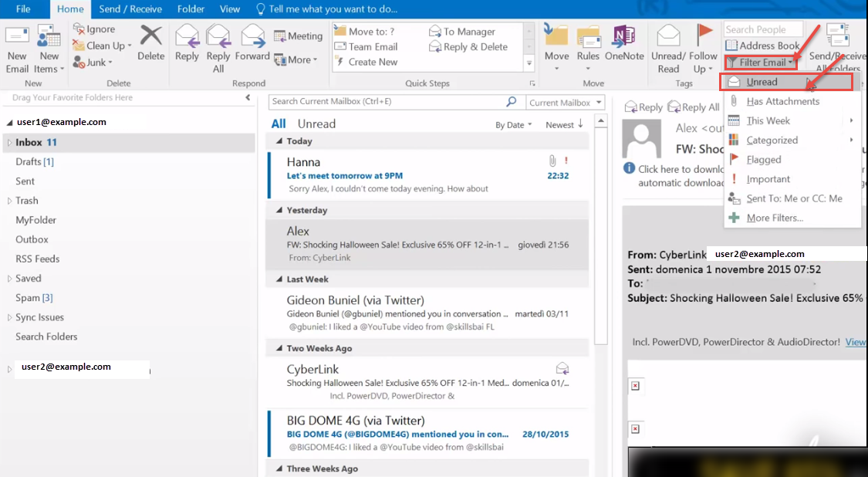Viewport: 868px width, 477px height.
Task: Select Has Attachments from filter menu
Action: 782,101
